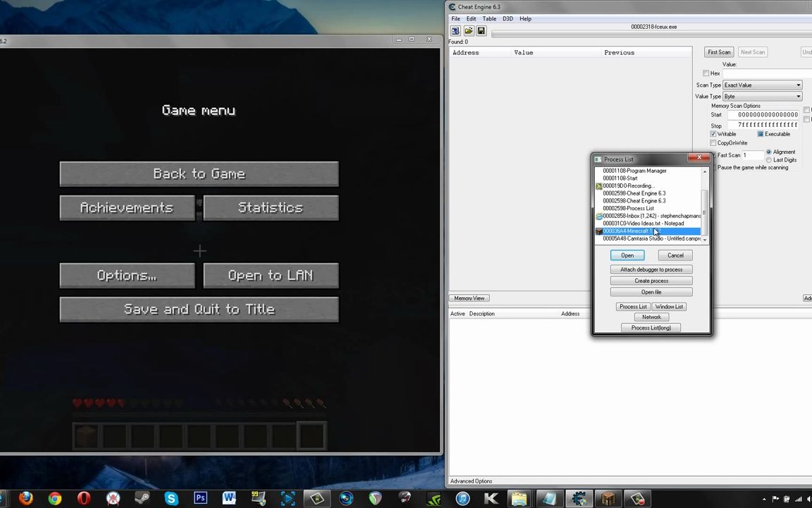Screen dimensions: 812x508
Task: Launch Microsoft Word from the taskbar
Action: pyautogui.click(x=229, y=499)
